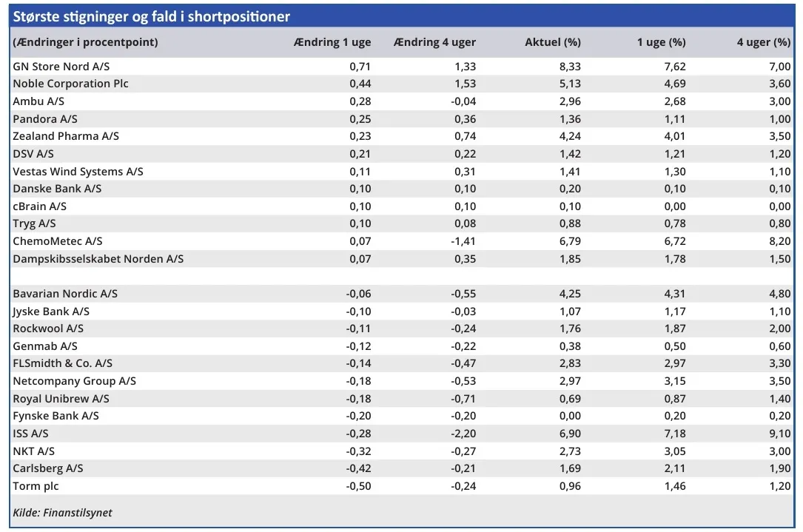
Task: Select the '(Ændringer i procentpoint)' header label
Action: (85, 42)
